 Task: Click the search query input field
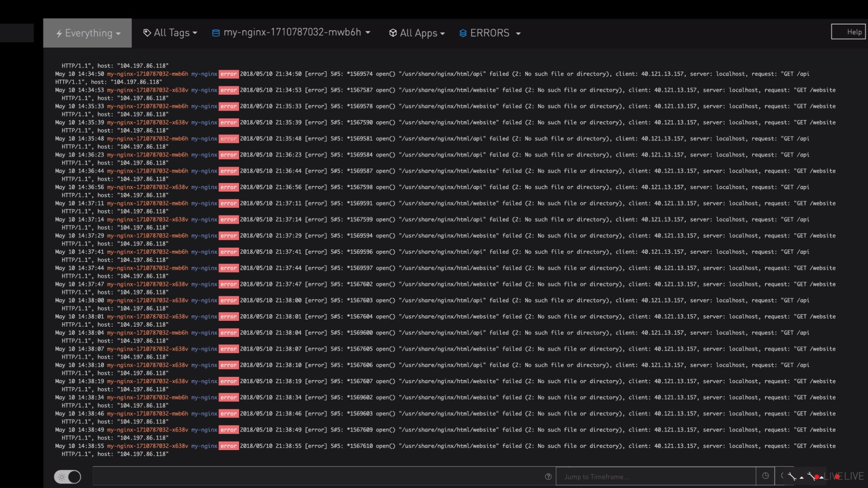[316, 476]
